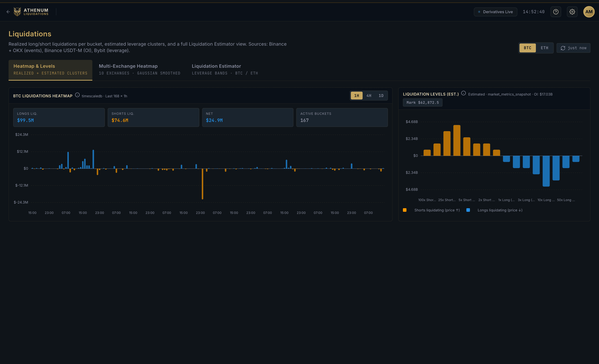
Task: Click the Athenum owl logo
Action: [x=17, y=12]
